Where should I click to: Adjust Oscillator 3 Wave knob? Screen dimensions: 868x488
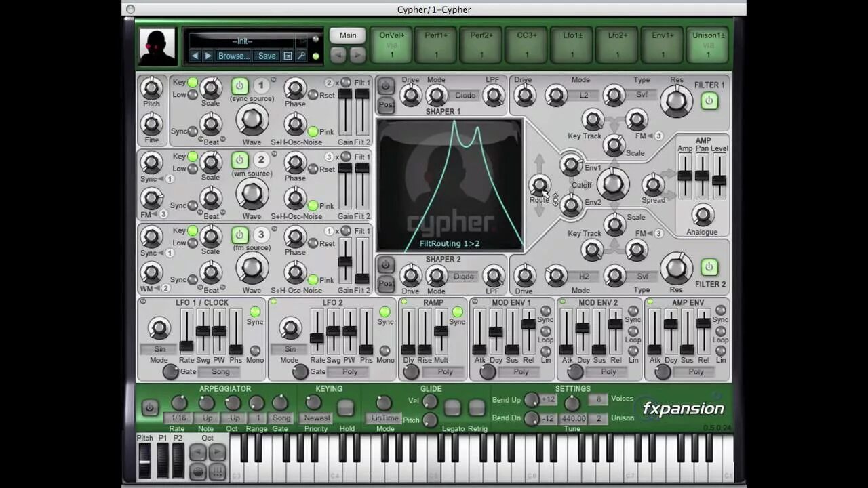[252, 268]
